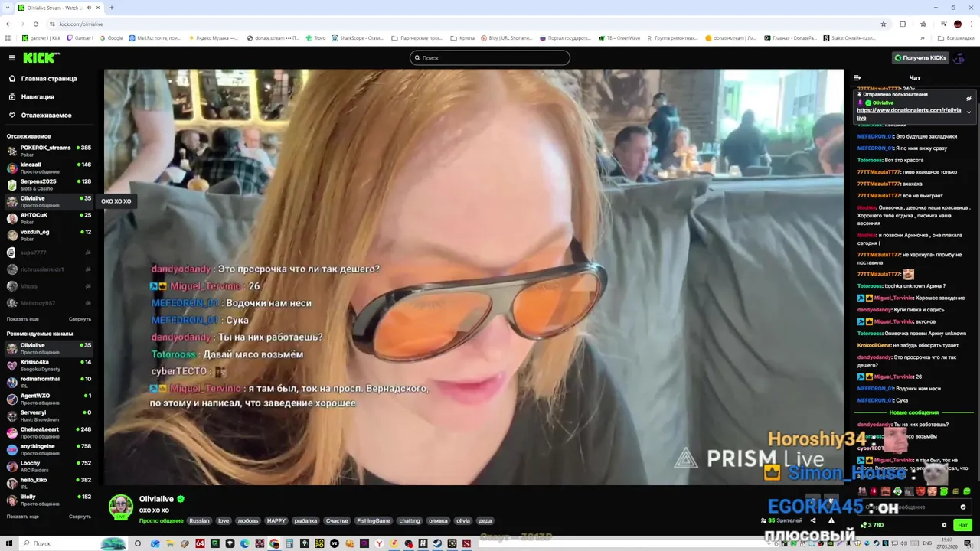Open browser tab search dropdown

tap(8, 8)
